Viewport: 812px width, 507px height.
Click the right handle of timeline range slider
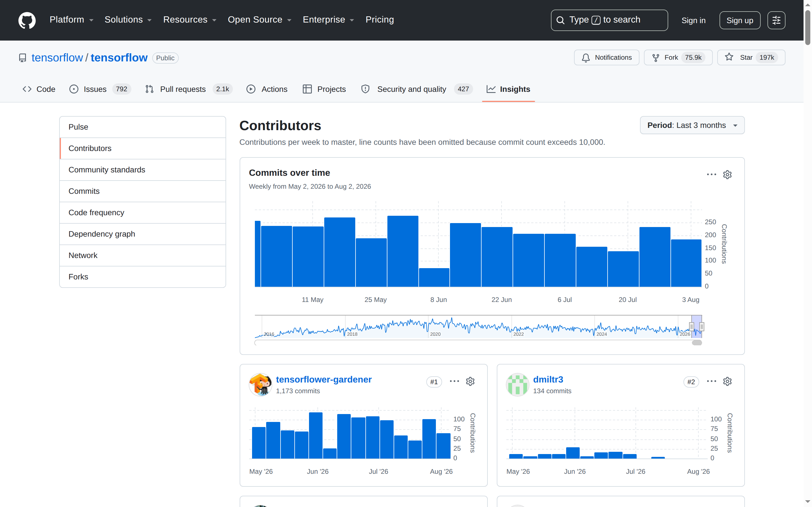[701, 327]
